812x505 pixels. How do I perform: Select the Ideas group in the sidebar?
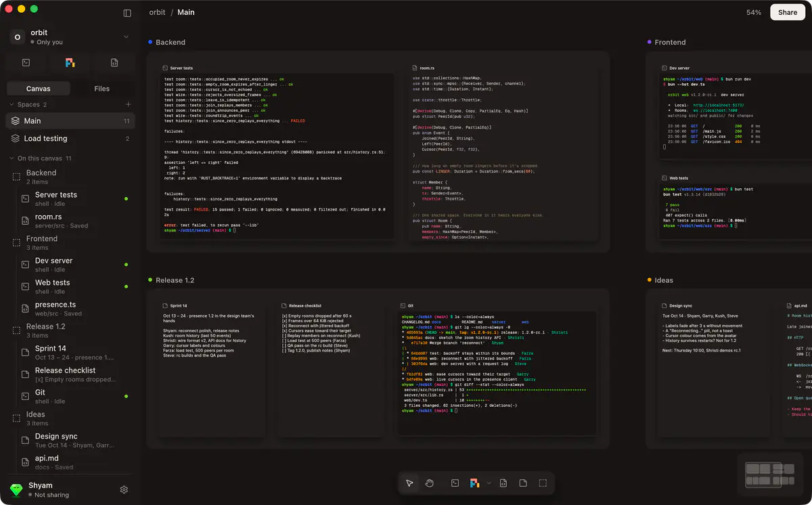click(70, 418)
